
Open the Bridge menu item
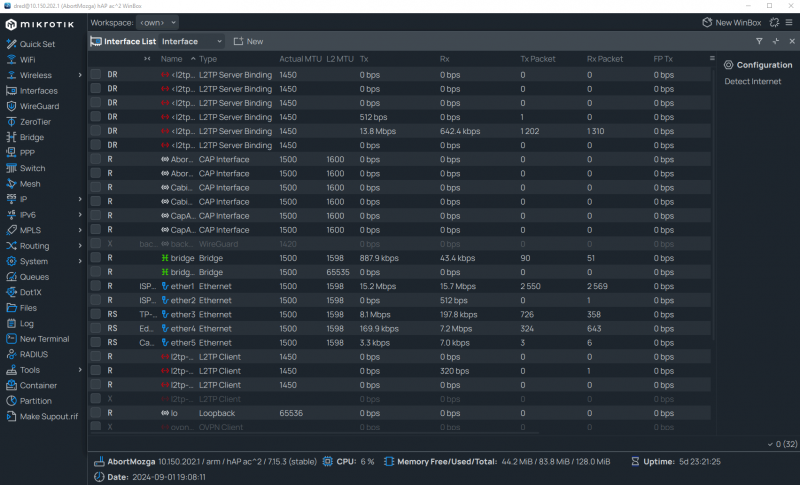coord(32,137)
